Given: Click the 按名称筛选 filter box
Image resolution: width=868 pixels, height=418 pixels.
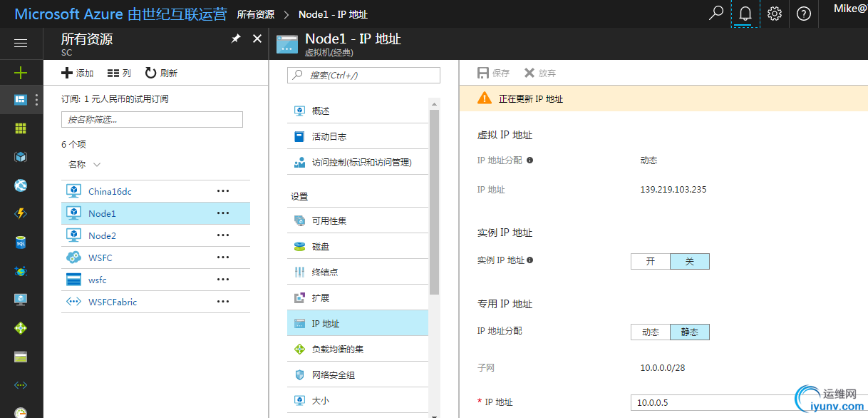Looking at the screenshot, I should coord(152,119).
